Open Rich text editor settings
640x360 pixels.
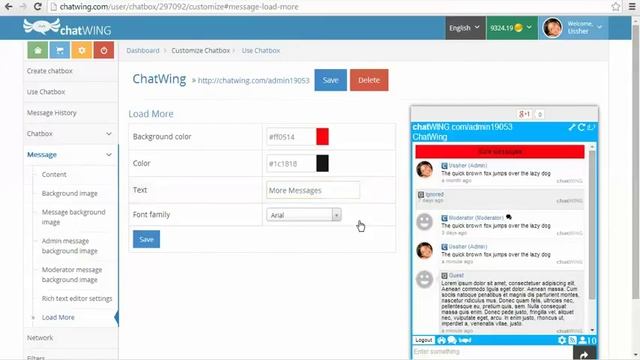click(x=77, y=298)
